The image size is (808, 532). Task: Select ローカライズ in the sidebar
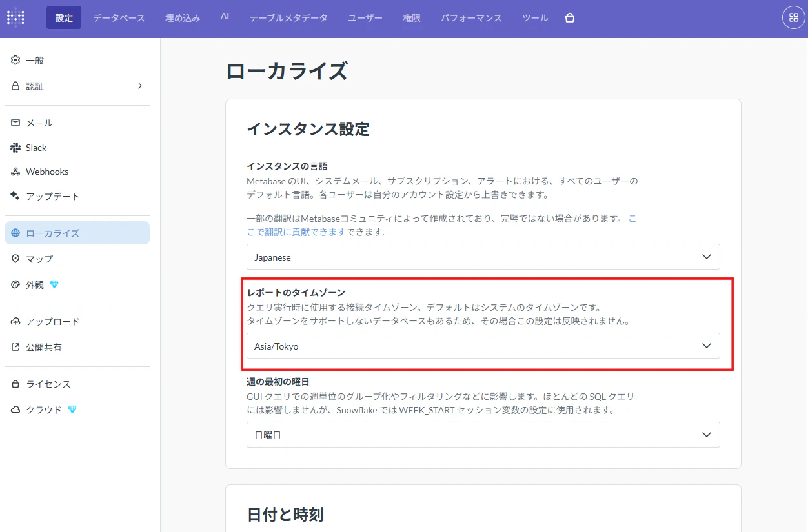tap(77, 233)
